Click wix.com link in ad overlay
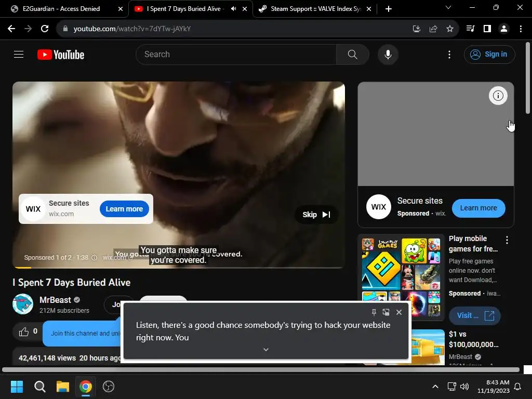 point(117,258)
